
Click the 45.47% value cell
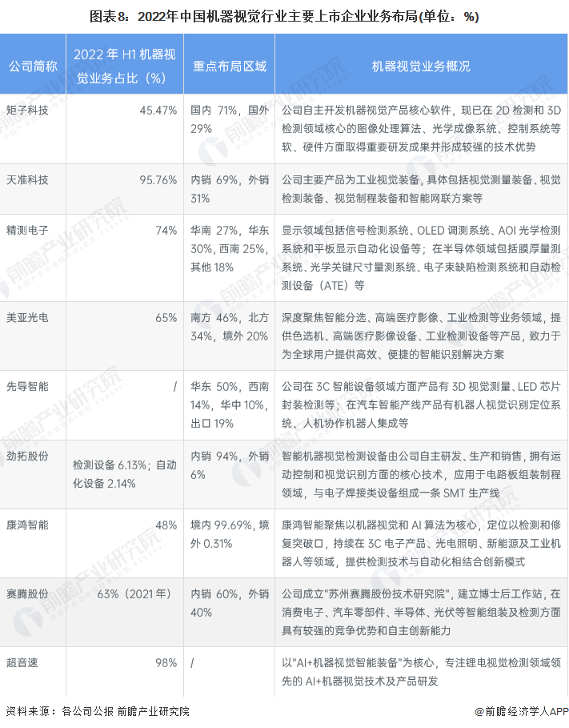point(158,110)
